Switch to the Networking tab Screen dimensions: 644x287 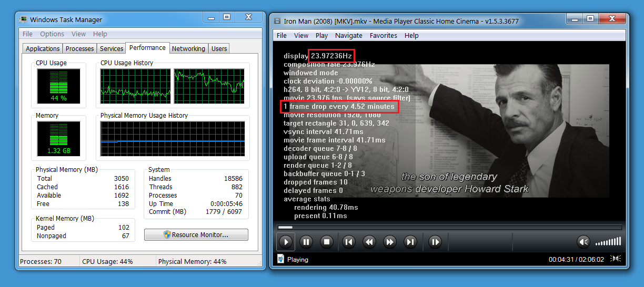(x=188, y=48)
